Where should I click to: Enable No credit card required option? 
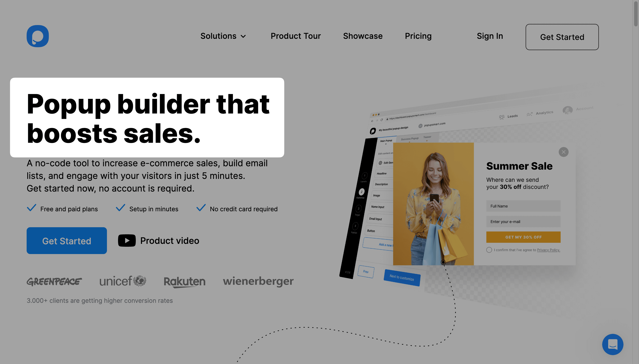(x=201, y=208)
